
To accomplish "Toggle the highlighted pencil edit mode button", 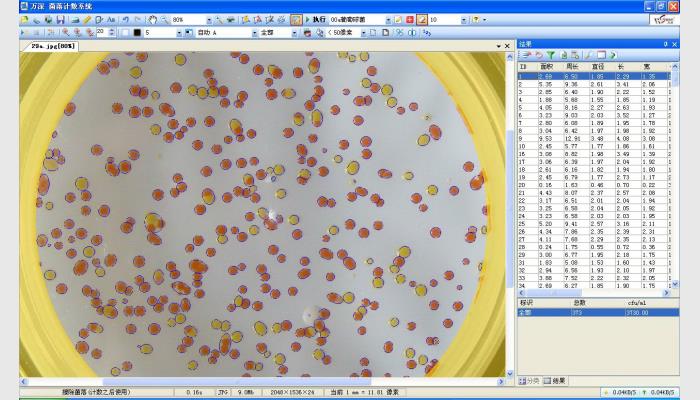I will point(421,19).
